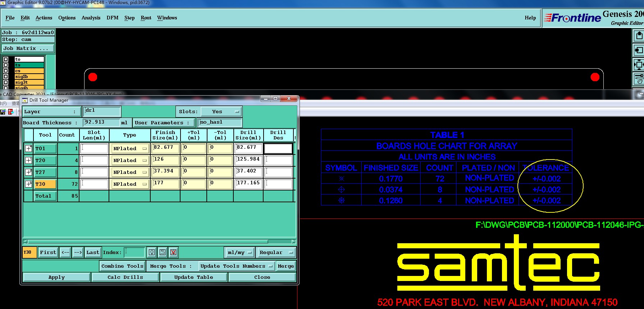
Task: Open the Actions menu
Action: click(x=44, y=18)
